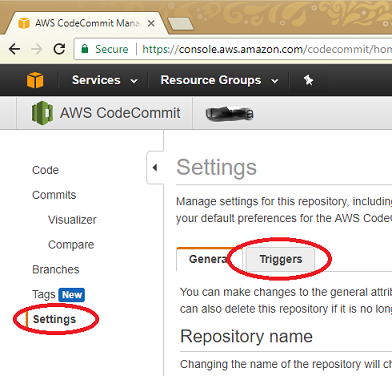
Task: Click the browser forward arrow
Action: [37, 49]
